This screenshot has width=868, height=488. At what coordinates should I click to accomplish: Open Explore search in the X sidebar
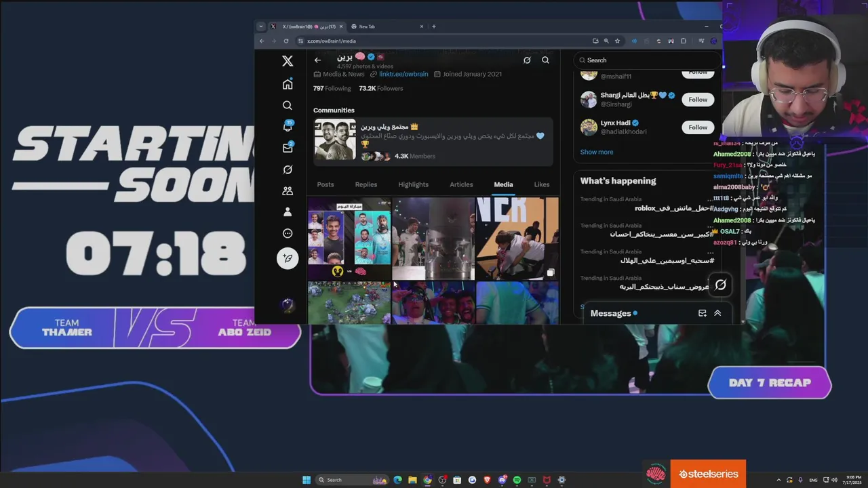coord(288,106)
